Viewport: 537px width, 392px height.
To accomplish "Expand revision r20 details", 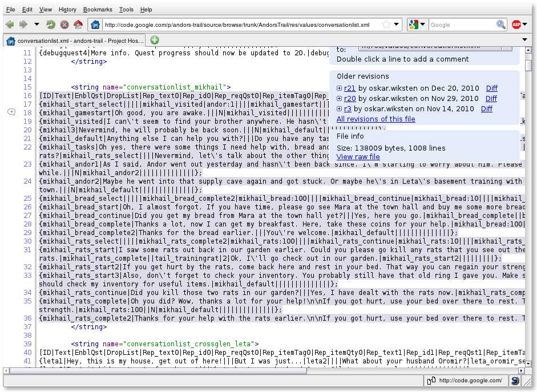I will [340, 99].
